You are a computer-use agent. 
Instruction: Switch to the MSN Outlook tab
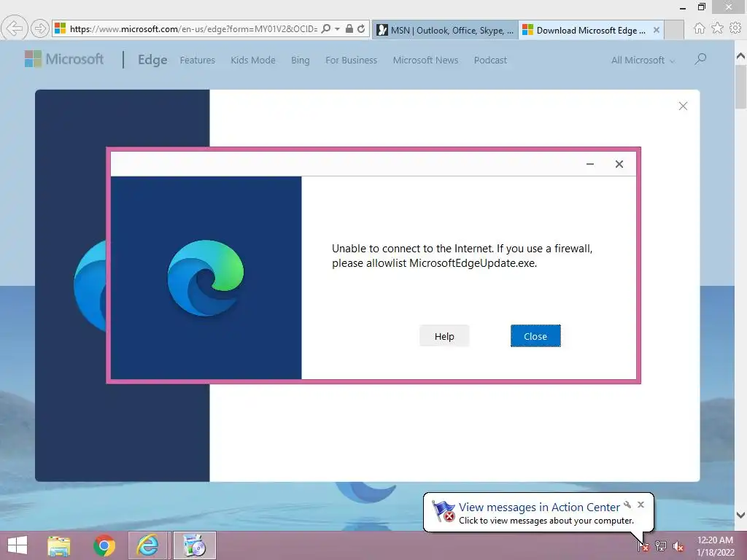(445, 30)
